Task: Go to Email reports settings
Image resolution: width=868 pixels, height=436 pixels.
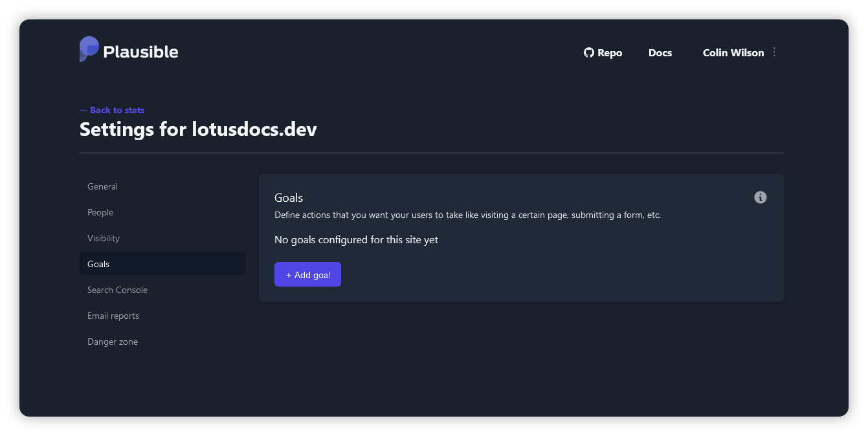Action: (x=113, y=316)
